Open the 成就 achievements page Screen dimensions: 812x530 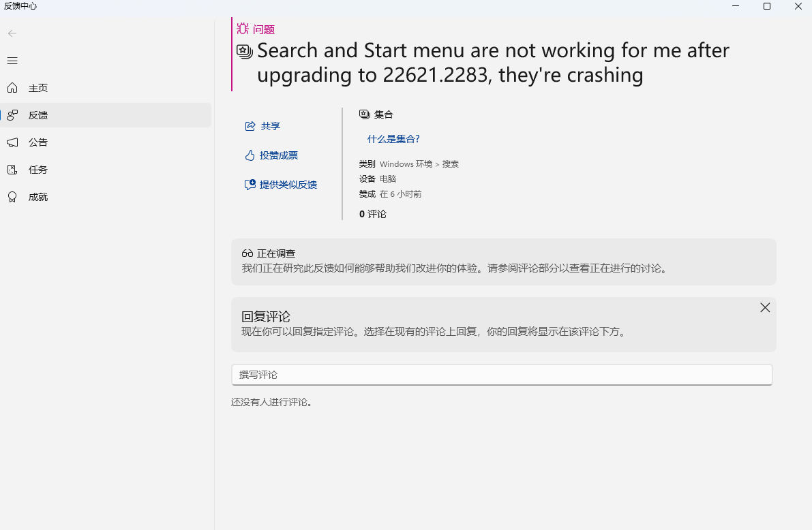tap(106, 197)
